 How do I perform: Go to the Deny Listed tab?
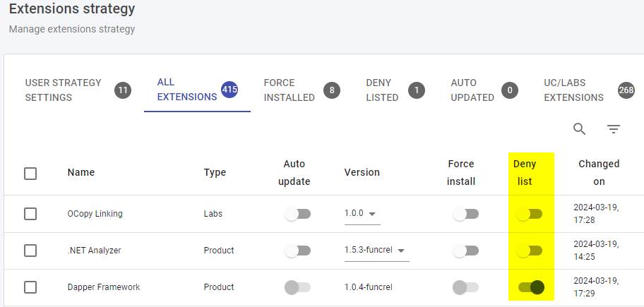coord(382,90)
